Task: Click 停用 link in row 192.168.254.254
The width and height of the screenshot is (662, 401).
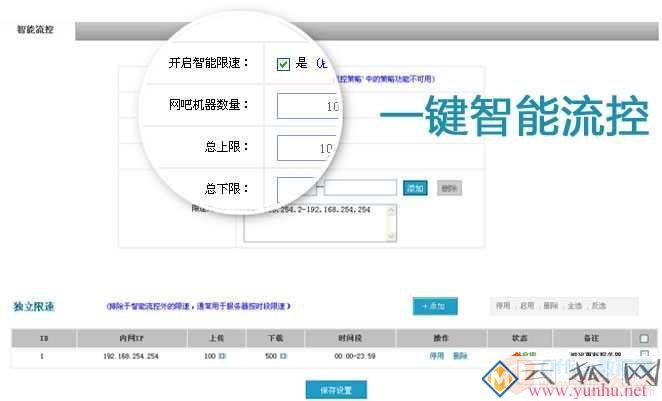Action: tap(437, 356)
